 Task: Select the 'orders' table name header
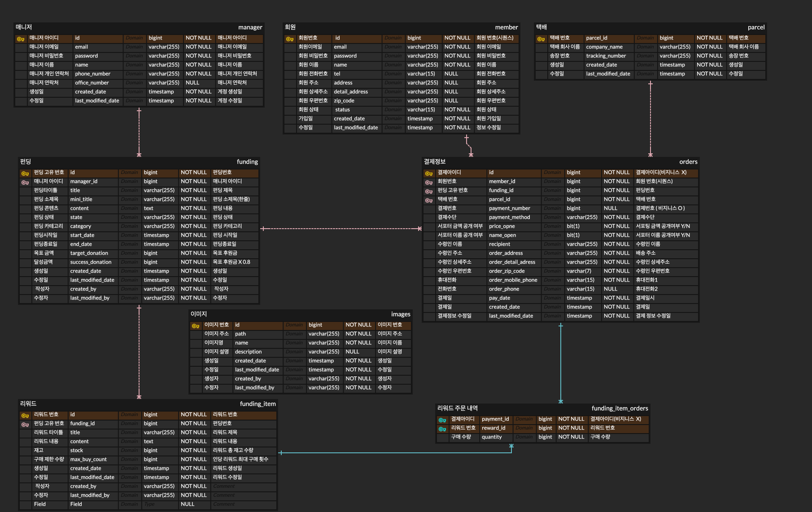pyautogui.click(x=688, y=162)
